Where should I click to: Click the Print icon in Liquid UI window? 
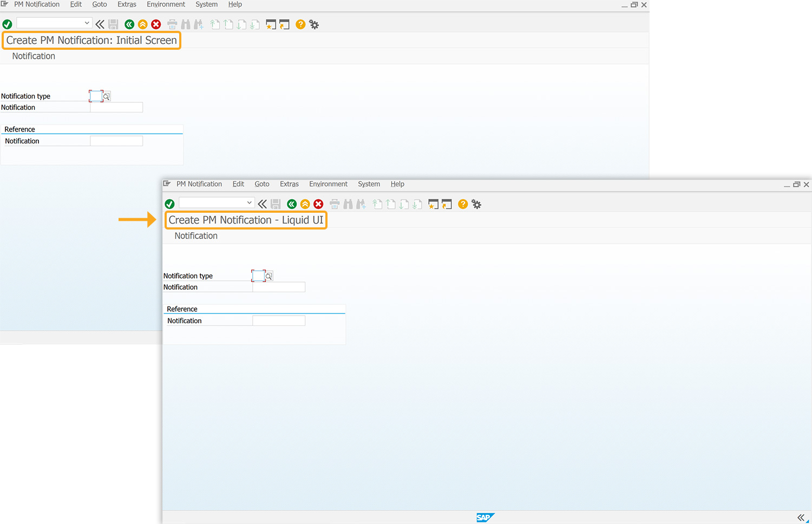click(x=335, y=204)
